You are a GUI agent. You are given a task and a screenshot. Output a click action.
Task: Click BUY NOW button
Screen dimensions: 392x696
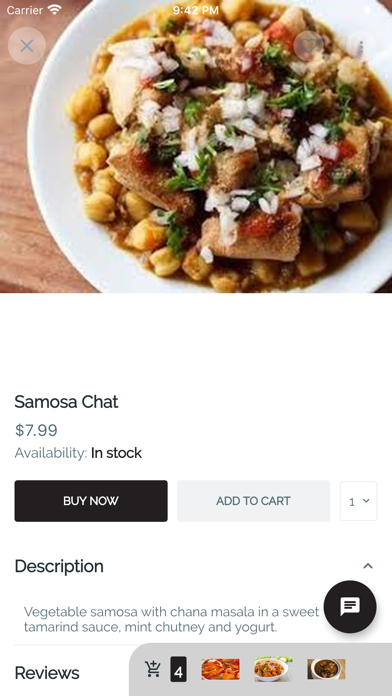click(x=91, y=501)
